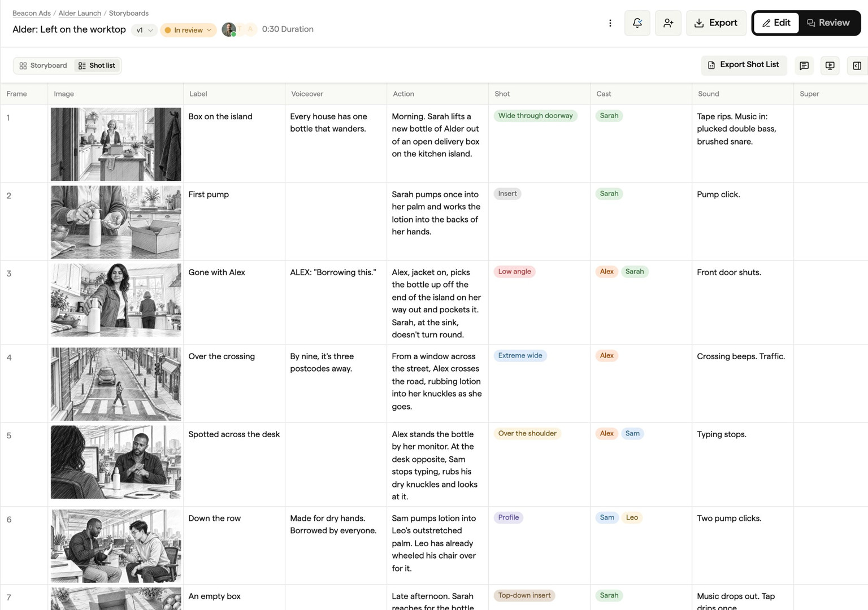868x610 pixels.
Task: Click the Leo cast tag in frame 6
Action: point(632,517)
